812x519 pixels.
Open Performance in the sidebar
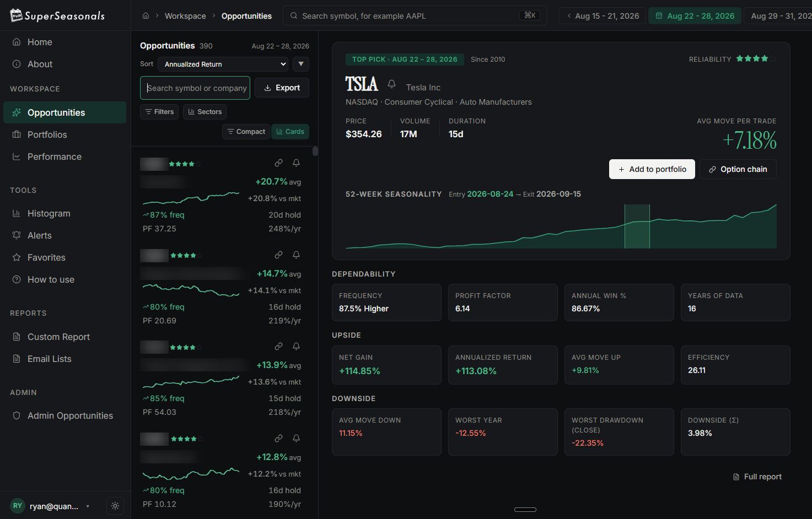(65, 156)
